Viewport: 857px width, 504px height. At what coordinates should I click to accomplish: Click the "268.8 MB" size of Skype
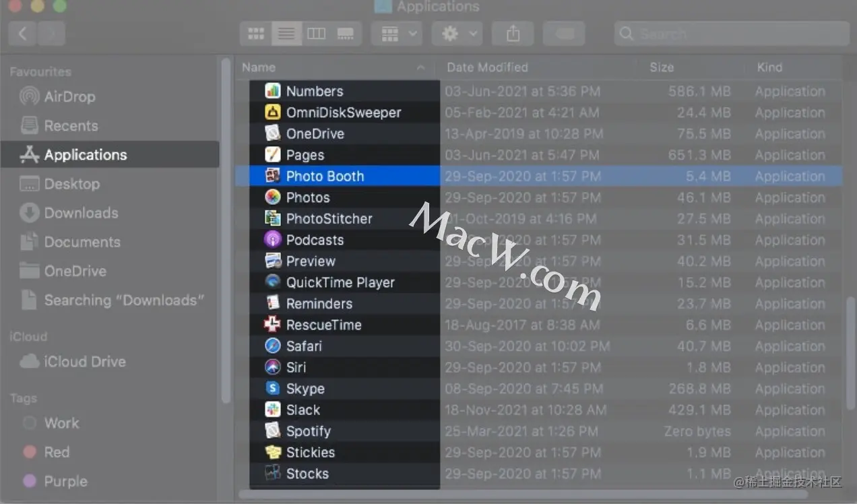pyautogui.click(x=699, y=388)
